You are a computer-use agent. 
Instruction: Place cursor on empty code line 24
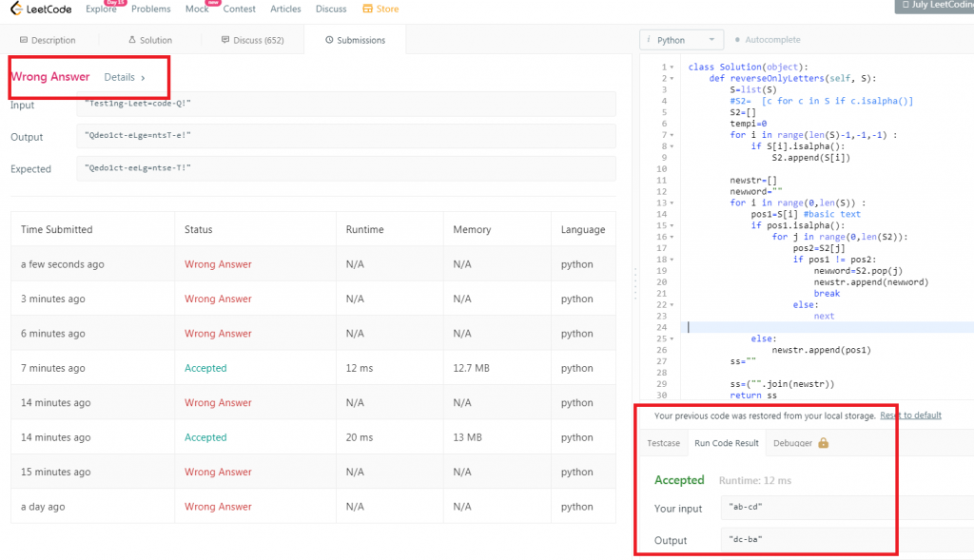click(828, 327)
